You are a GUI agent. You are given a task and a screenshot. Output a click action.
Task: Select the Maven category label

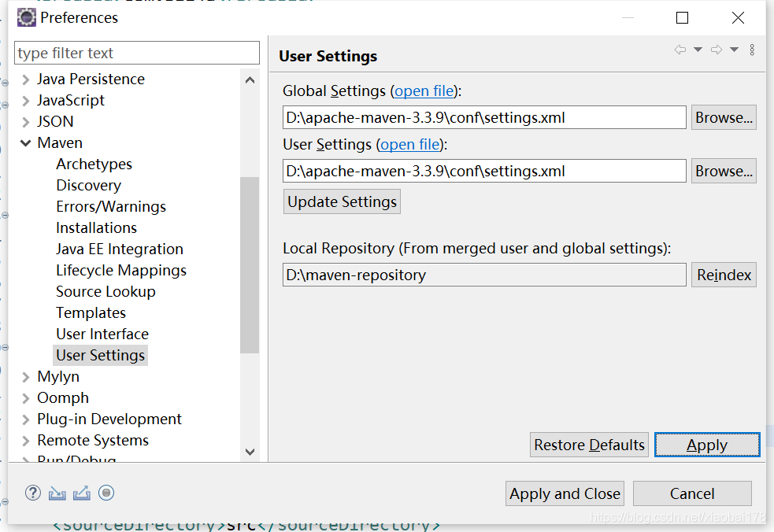pos(60,143)
